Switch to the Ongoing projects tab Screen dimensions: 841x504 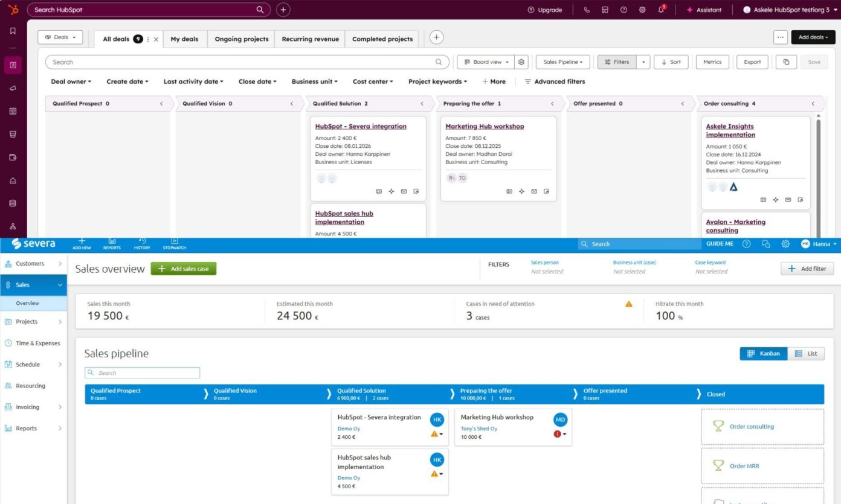coord(242,39)
